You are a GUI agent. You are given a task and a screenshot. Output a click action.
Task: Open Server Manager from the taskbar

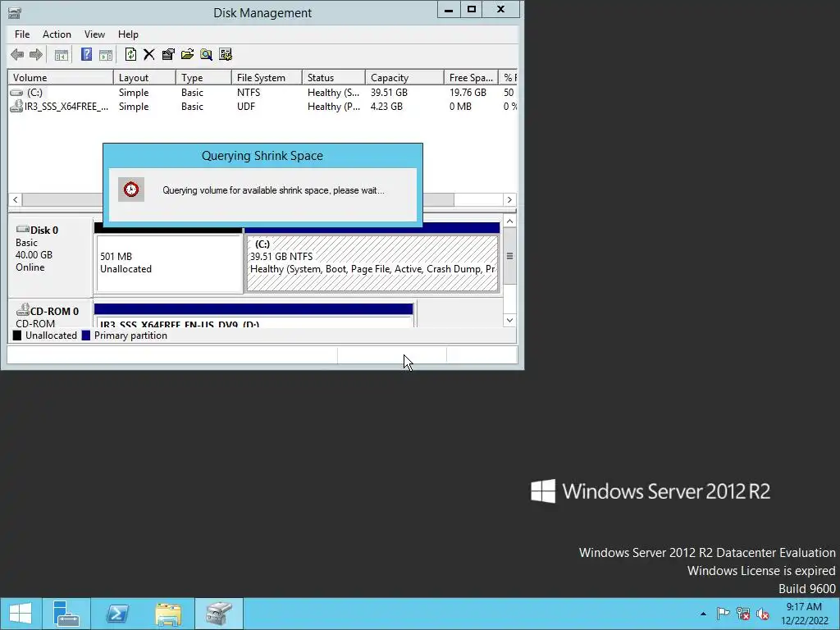[x=66, y=614]
